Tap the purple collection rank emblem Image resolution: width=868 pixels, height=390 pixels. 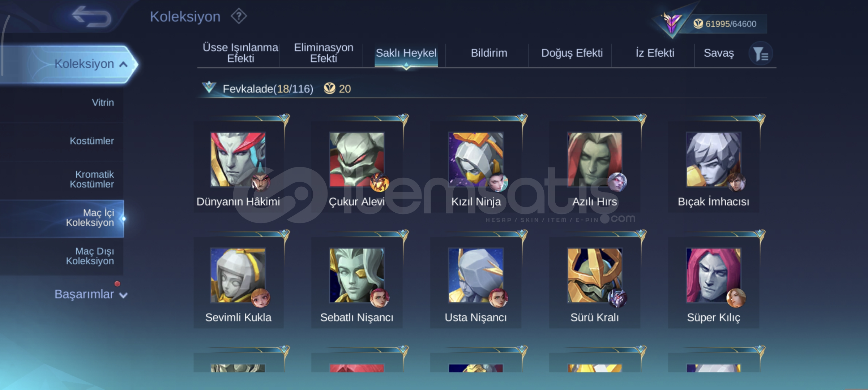(671, 23)
